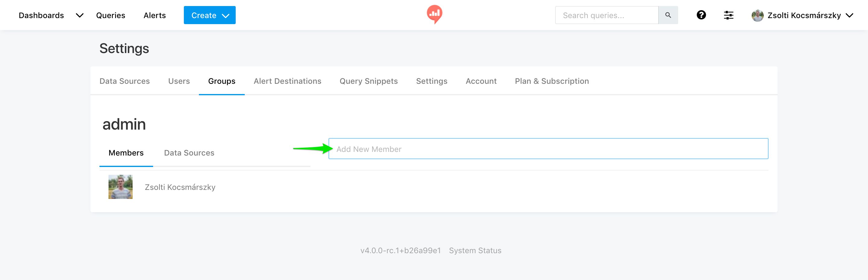This screenshot has width=868, height=280.
Task: Click the search magnifier button
Action: (668, 15)
